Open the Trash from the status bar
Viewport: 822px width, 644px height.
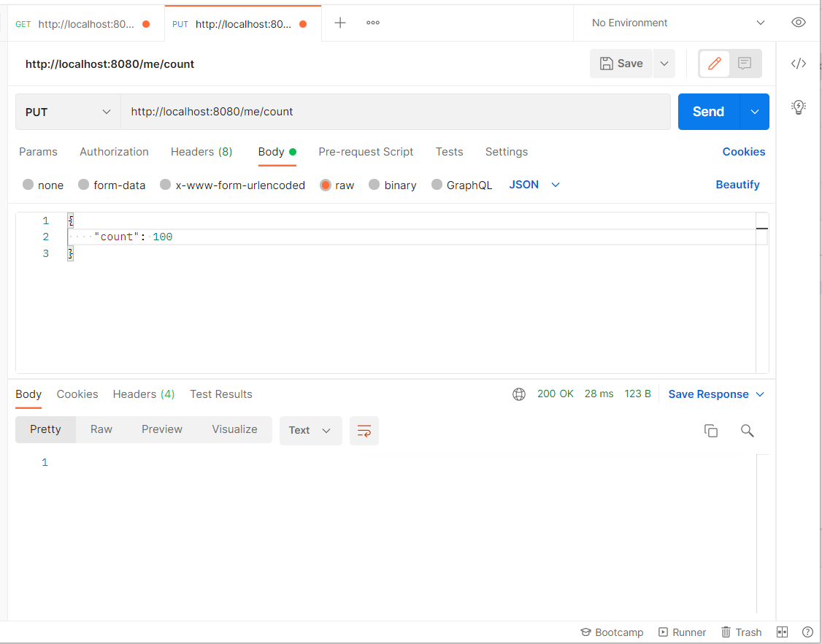pyautogui.click(x=741, y=632)
